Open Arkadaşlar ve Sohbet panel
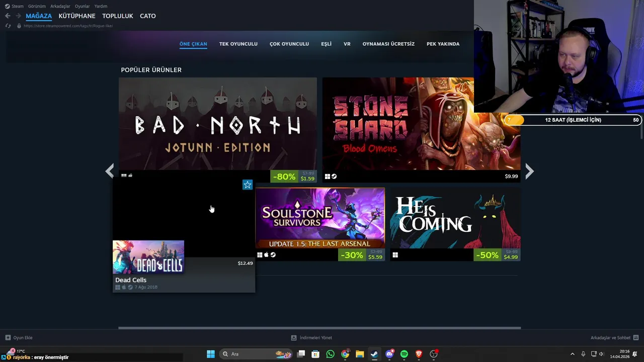The width and height of the screenshot is (644, 362). point(615,338)
